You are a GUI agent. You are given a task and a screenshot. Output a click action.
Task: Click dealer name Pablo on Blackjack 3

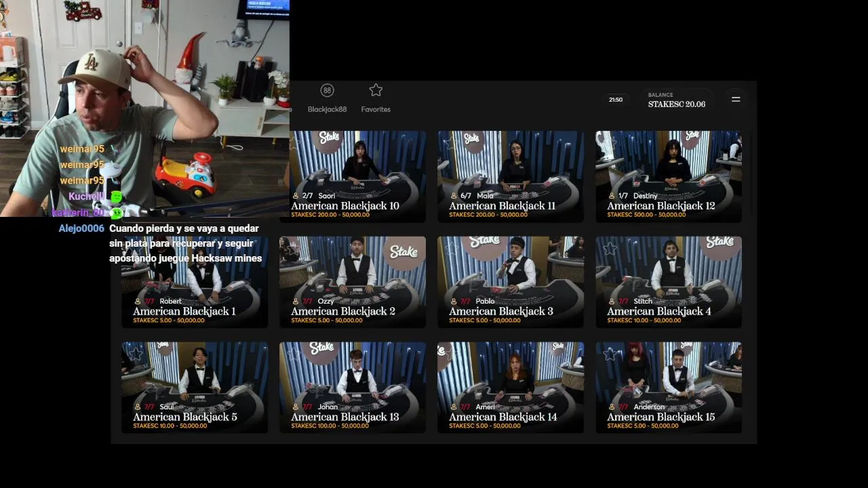(x=486, y=301)
